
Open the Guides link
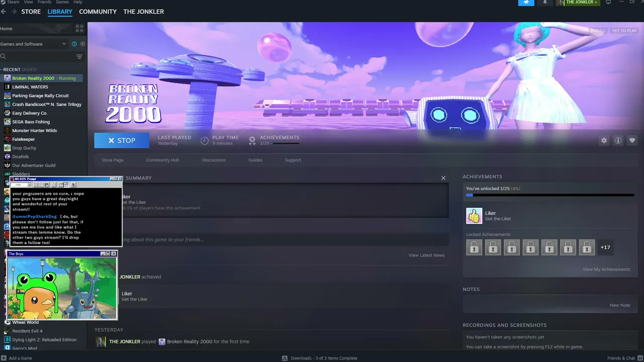tap(255, 160)
